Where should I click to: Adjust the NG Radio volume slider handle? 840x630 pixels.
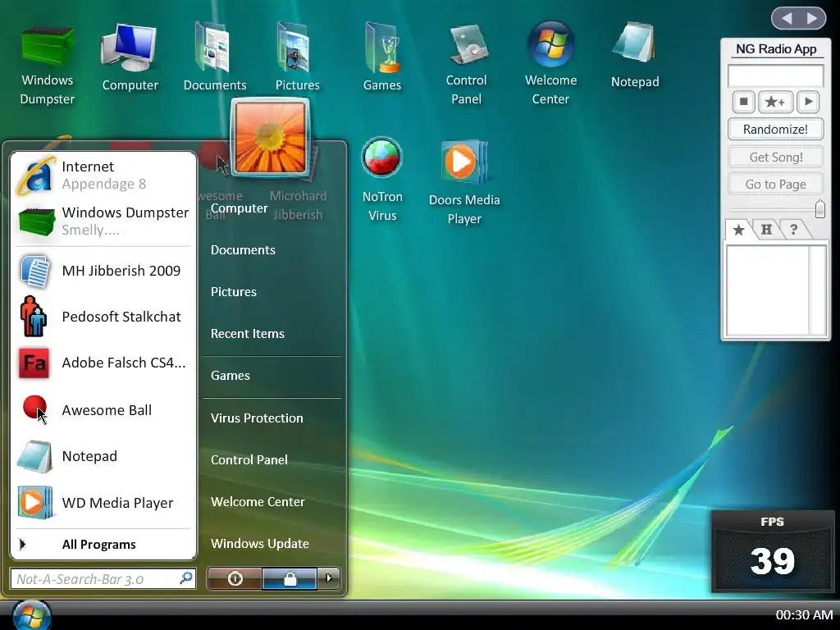point(819,209)
